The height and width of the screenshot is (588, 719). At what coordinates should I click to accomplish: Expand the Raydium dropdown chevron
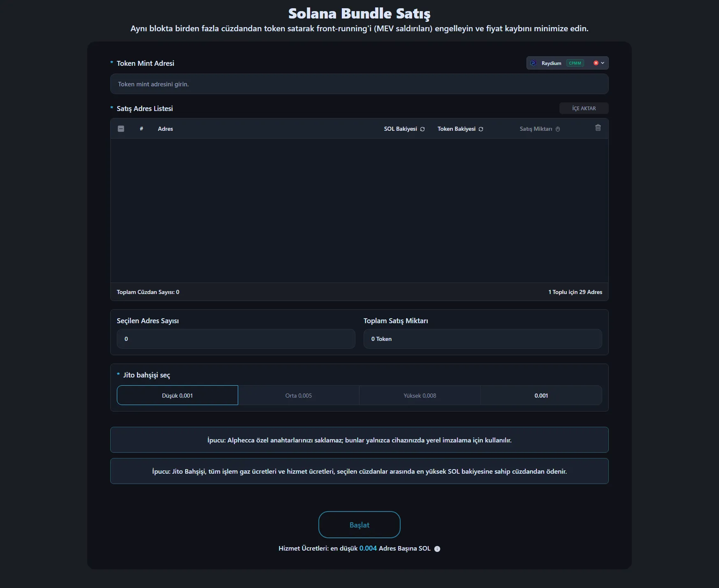point(603,63)
